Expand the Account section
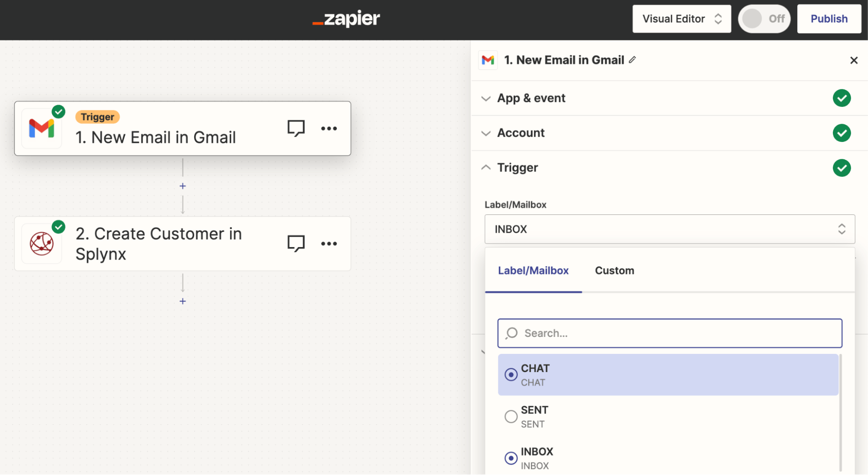Screen dimensions: 868x475 click(x=520, y=133)
